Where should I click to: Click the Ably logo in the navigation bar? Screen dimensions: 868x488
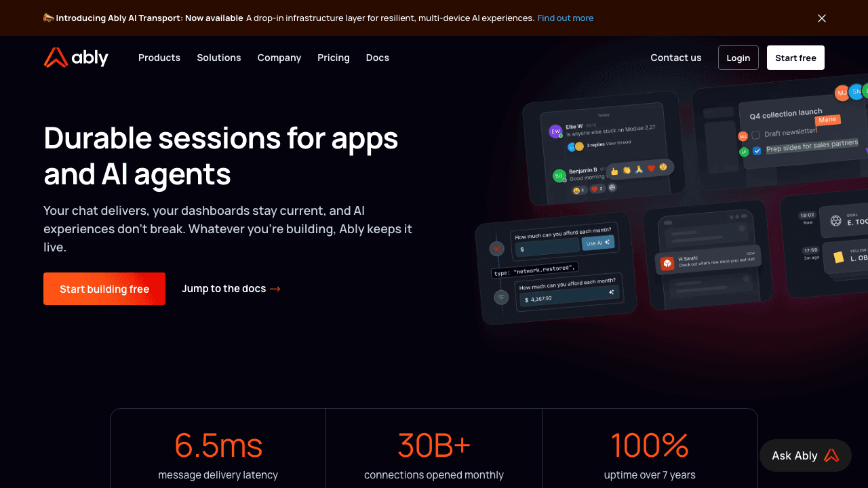point(75,58)
